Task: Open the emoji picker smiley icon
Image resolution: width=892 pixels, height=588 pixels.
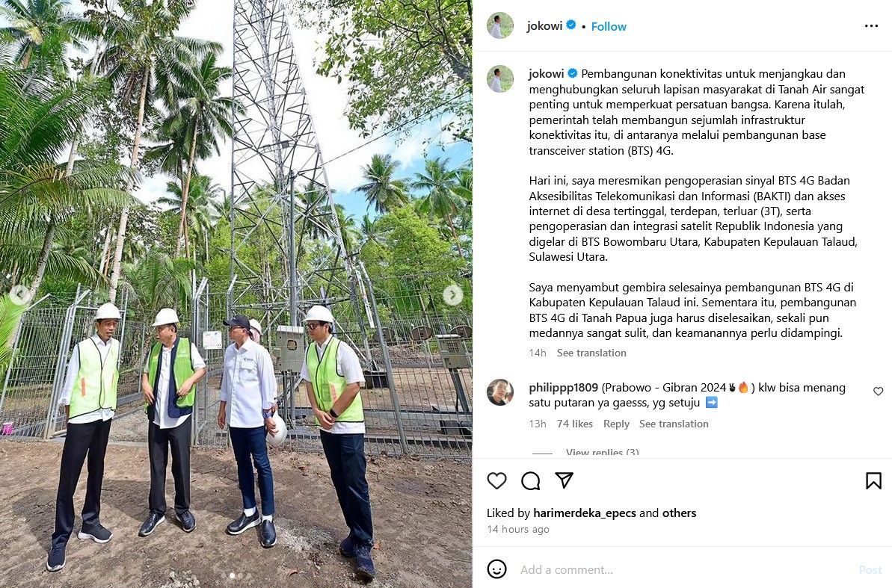Action: coord(496,569)
